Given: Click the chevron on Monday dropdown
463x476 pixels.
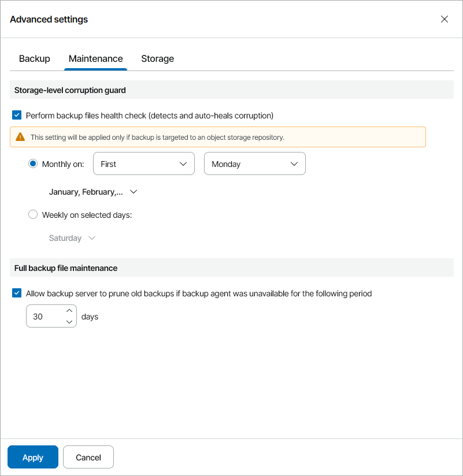Looking at the screenshot, I should [294, 164].
